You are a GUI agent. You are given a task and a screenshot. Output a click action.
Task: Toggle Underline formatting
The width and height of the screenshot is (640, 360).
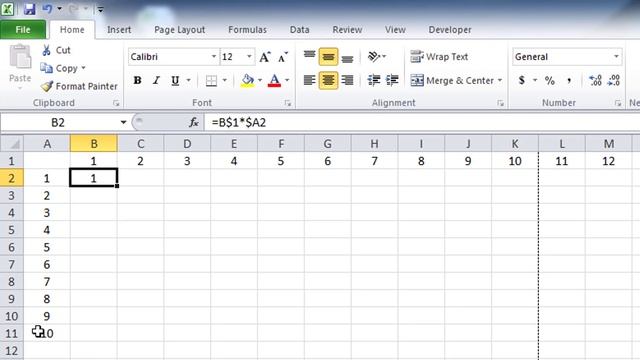tap(175, 80)
